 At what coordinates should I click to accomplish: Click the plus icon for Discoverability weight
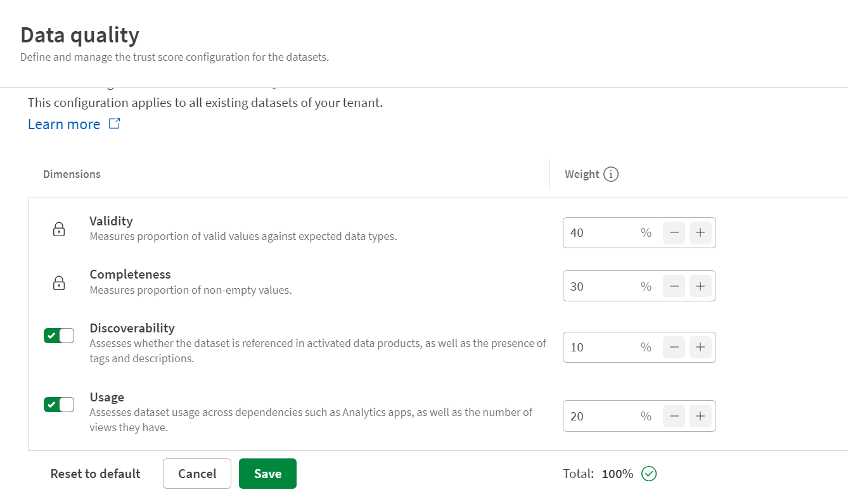pos(700,347)
